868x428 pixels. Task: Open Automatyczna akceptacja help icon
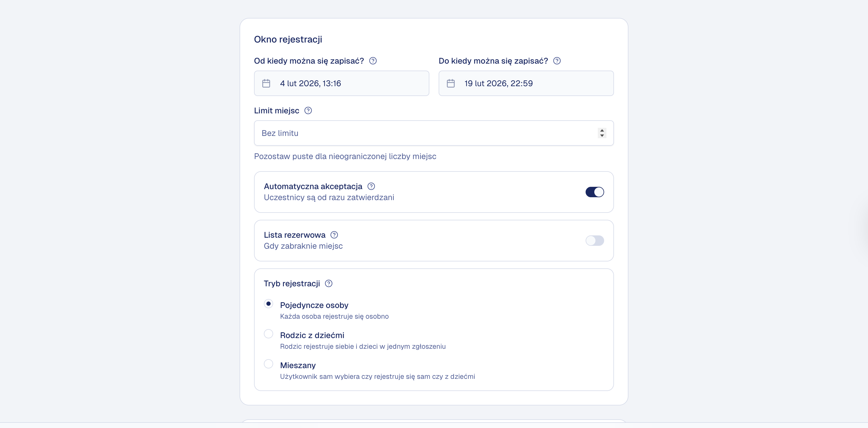(371, 186)
